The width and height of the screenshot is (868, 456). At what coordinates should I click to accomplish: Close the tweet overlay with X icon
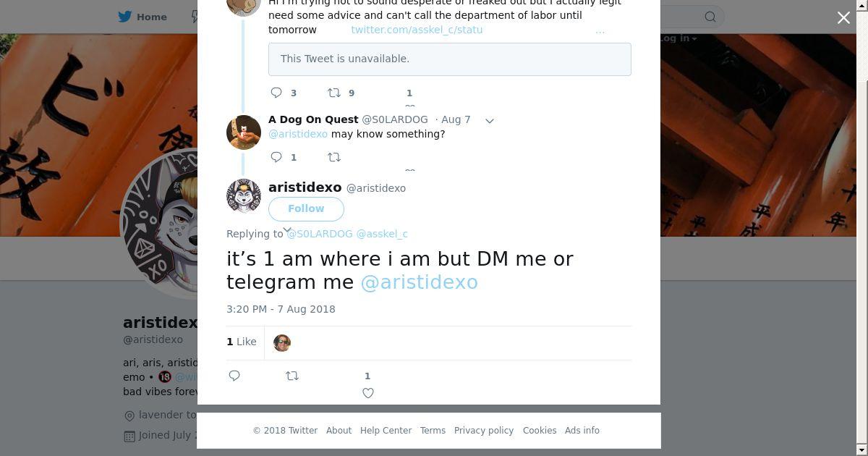tap(843, 17)
